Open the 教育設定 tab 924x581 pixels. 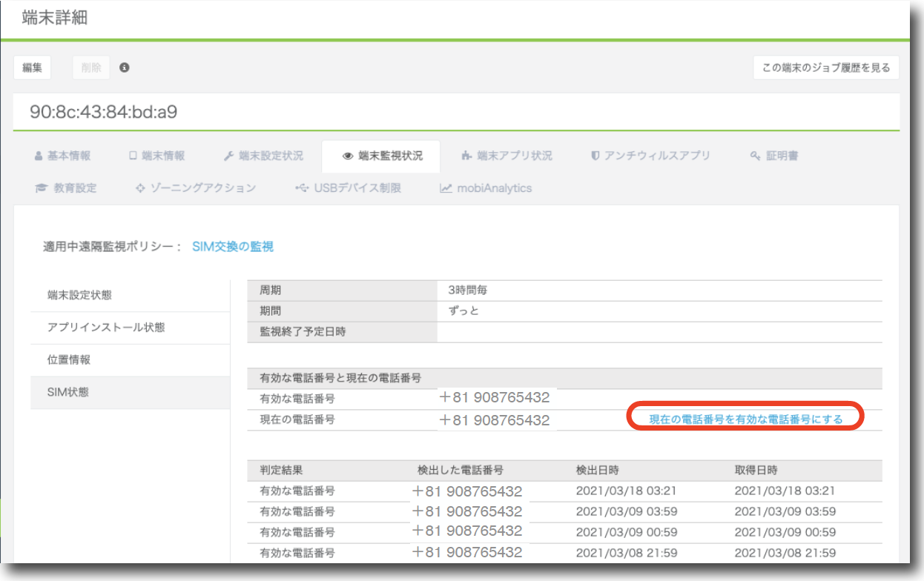[x=66, y=188]
